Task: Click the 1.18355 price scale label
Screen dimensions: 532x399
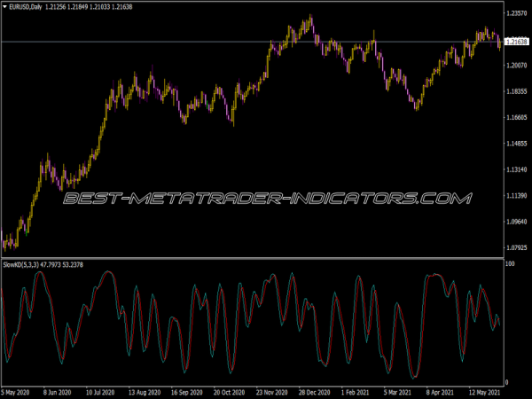Action: (516, 91)
